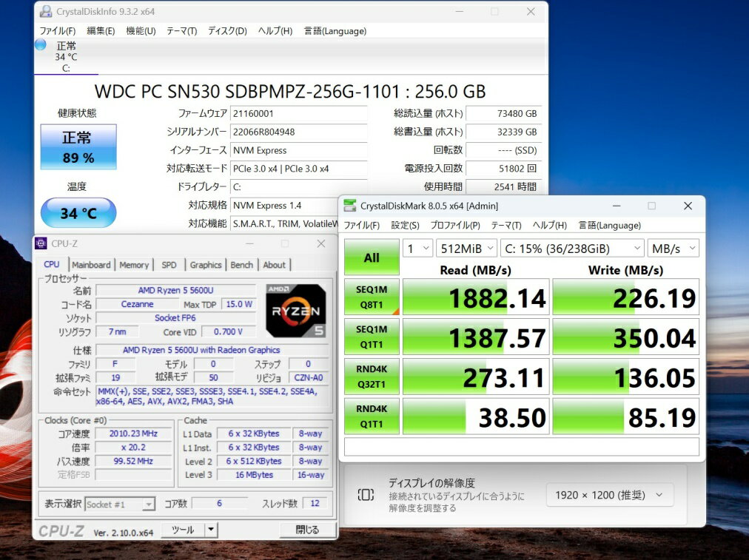Screen dimensions: 749x560
Task: Click the AMD Ryzen 5 logo
Action: [x=295, y=310]
